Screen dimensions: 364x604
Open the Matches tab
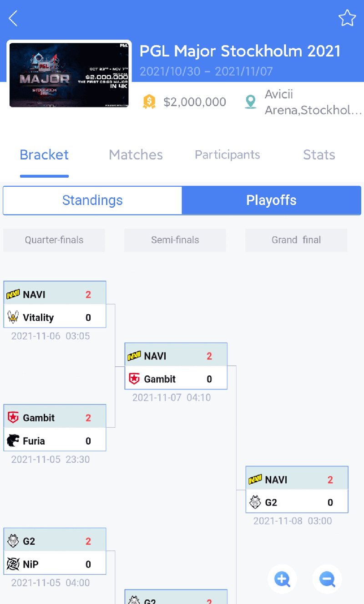[136, 155]
